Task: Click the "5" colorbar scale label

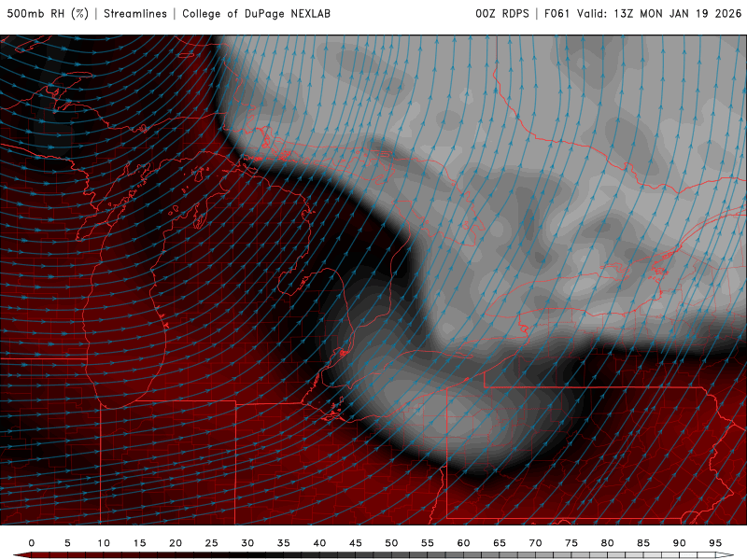Action: tap(67, 543)
